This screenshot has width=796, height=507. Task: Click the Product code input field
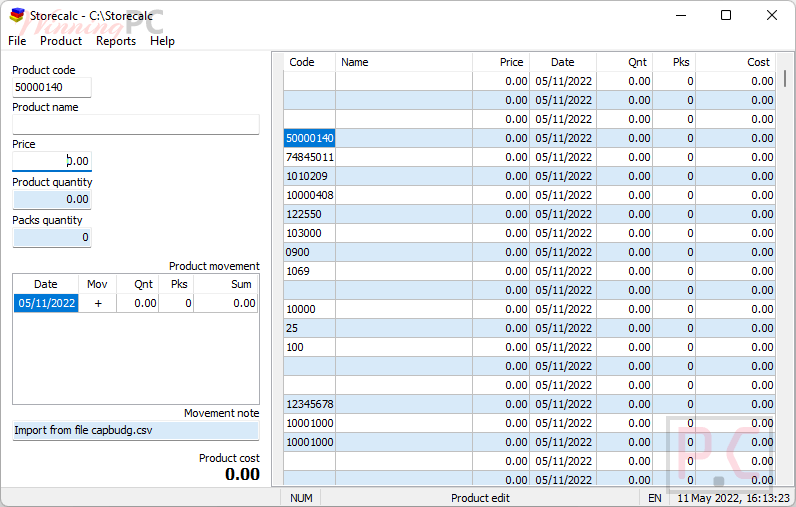point(52,87)
